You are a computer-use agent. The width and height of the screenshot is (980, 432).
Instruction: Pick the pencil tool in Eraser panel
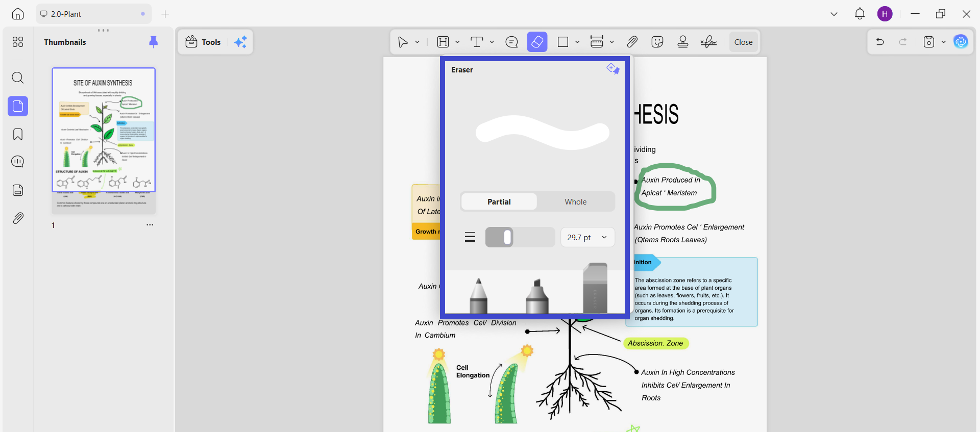tap(478, 295)
